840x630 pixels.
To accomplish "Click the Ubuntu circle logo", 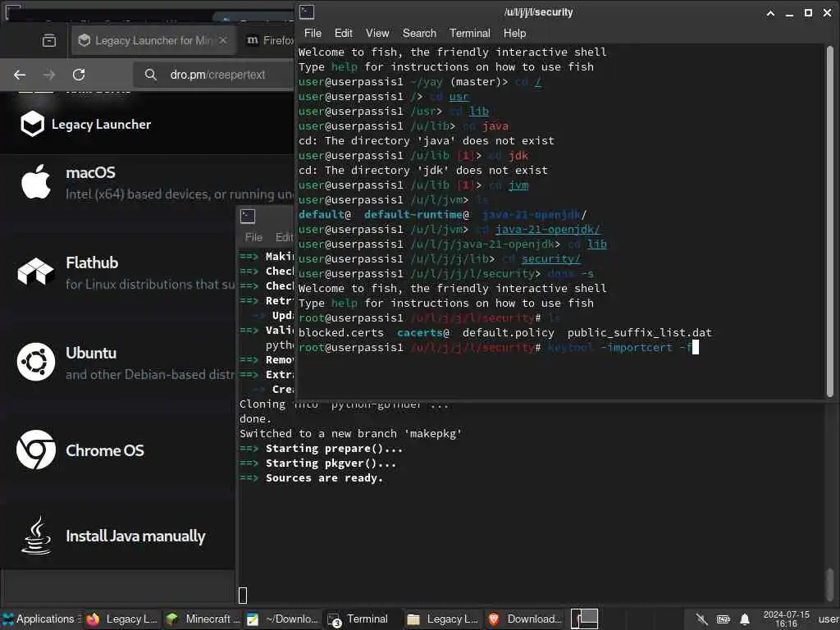I will 36,362.
